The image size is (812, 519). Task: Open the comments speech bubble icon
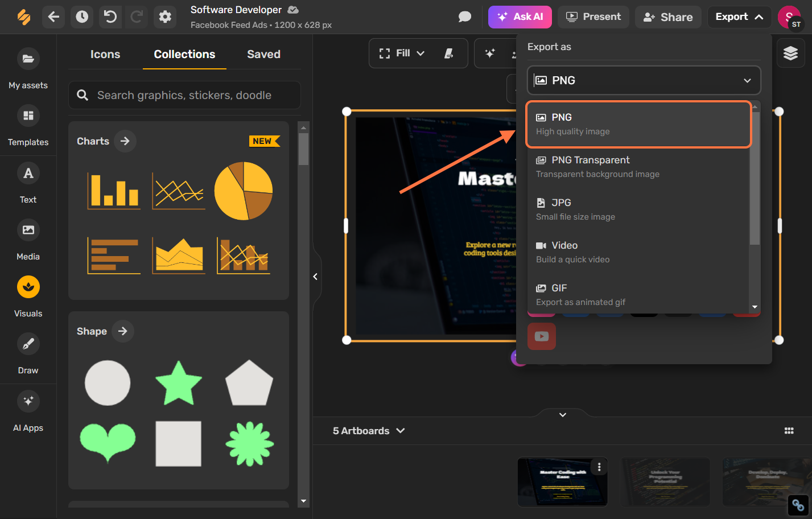point(465,17)
